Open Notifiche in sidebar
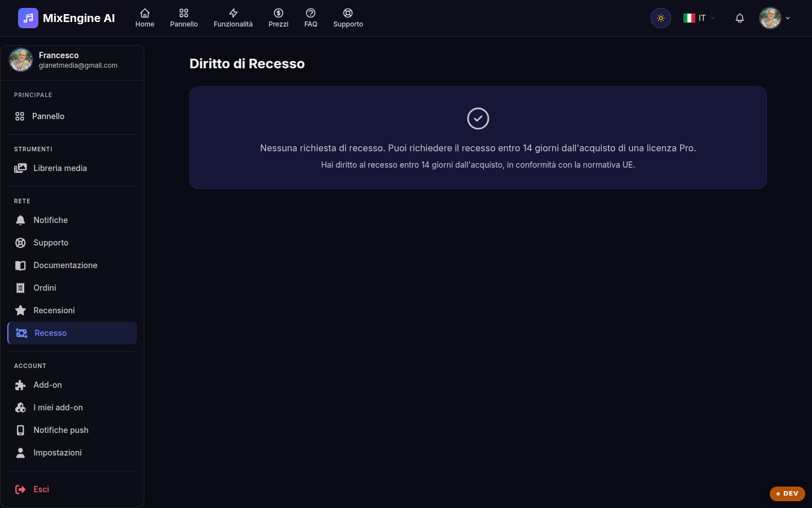This screenshot has height=508, width=812. coord(72,220)
